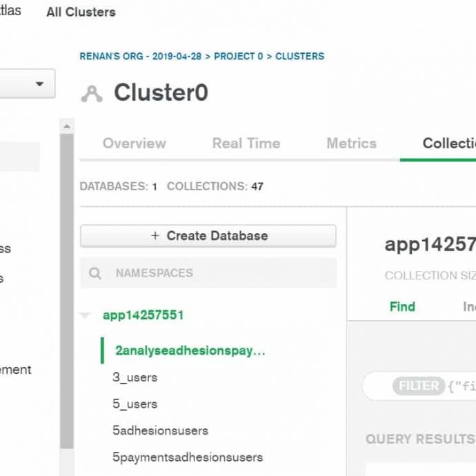Click the FILTER query input field
The height and width of the screenshot is (476, 476).
[x=419, y=386]
